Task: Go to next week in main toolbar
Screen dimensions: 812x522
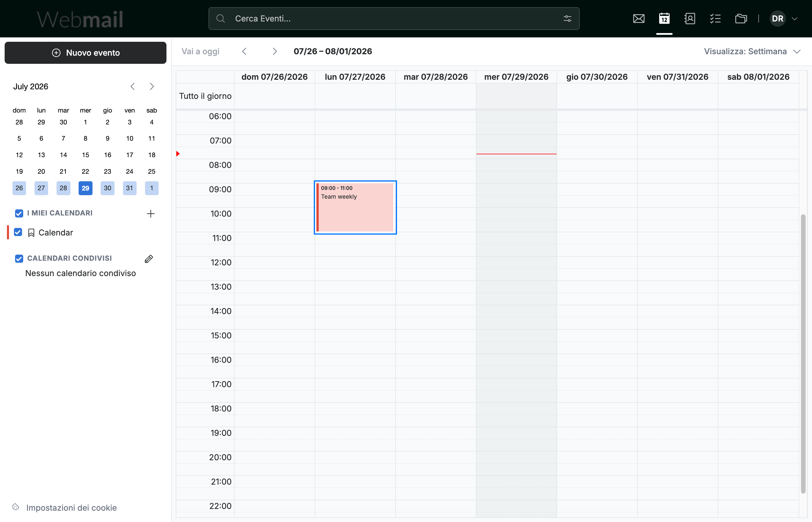Action: (x=275, y=52)
